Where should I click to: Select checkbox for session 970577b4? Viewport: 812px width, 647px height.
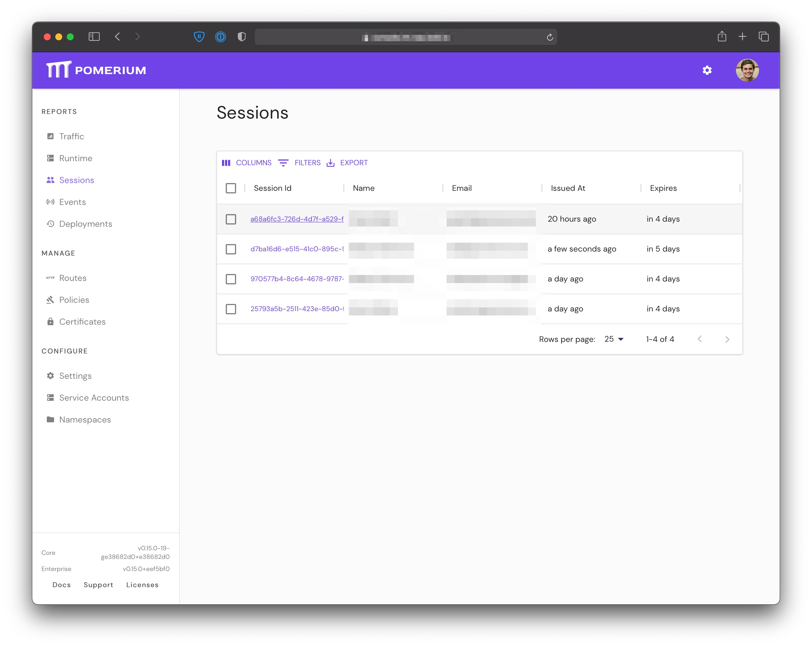pos(231,279)
